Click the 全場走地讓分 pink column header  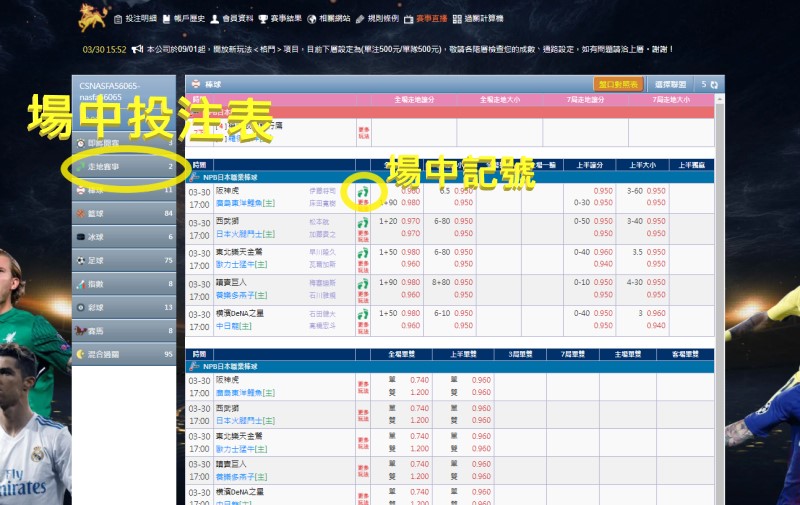[414, 99]
